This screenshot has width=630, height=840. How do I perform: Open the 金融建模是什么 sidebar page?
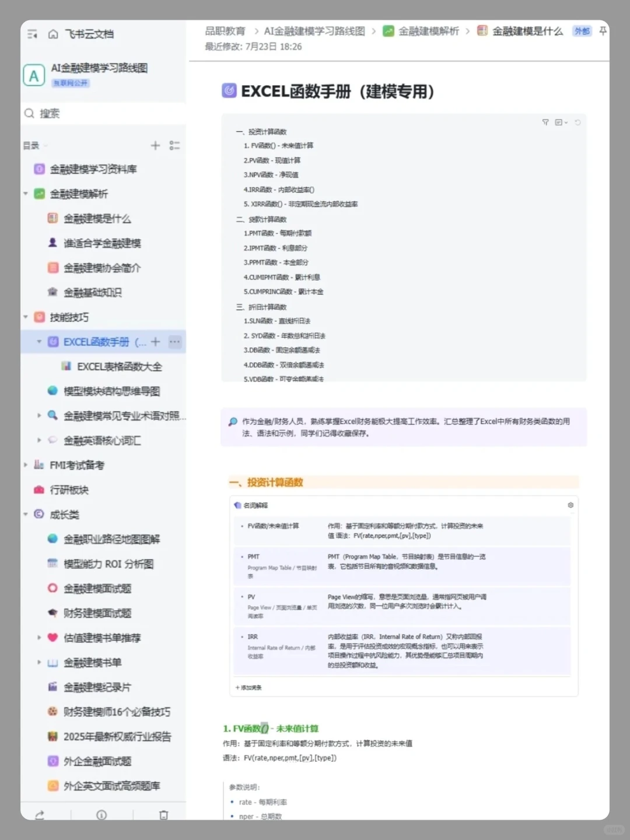click(x=97, y=219)
